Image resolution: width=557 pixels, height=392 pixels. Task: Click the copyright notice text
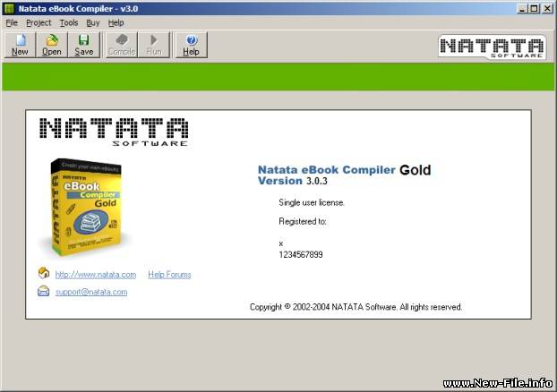356,307
